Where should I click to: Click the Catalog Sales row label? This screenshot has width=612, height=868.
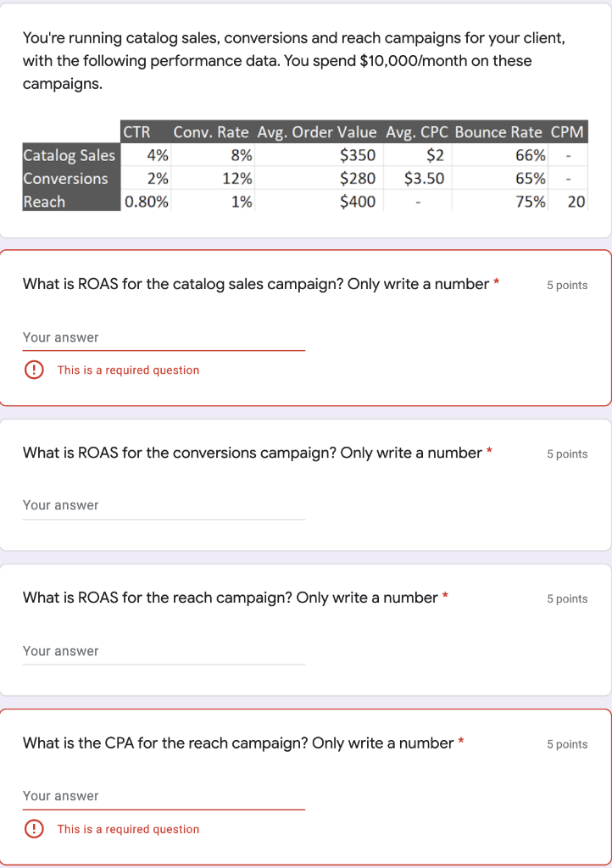point(69,155)
